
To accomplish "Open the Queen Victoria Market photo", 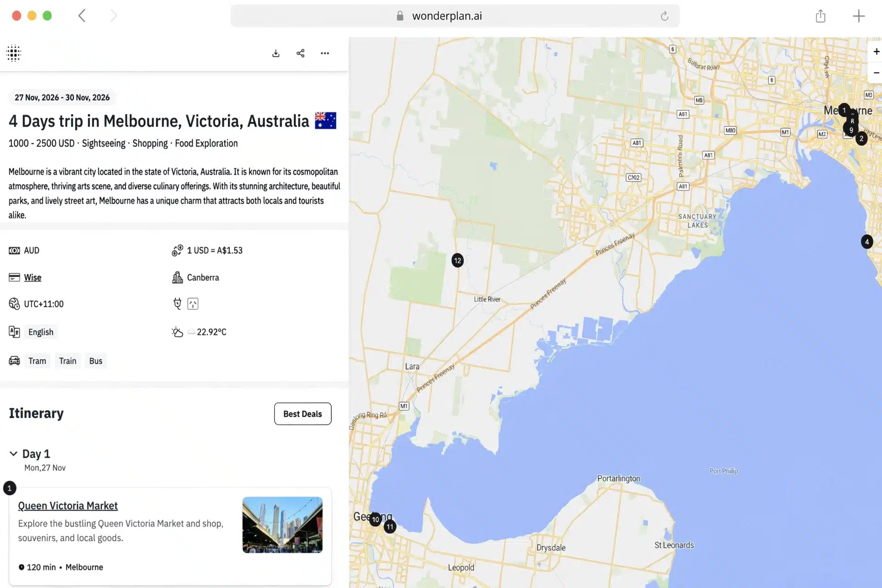I will [283, 525].
